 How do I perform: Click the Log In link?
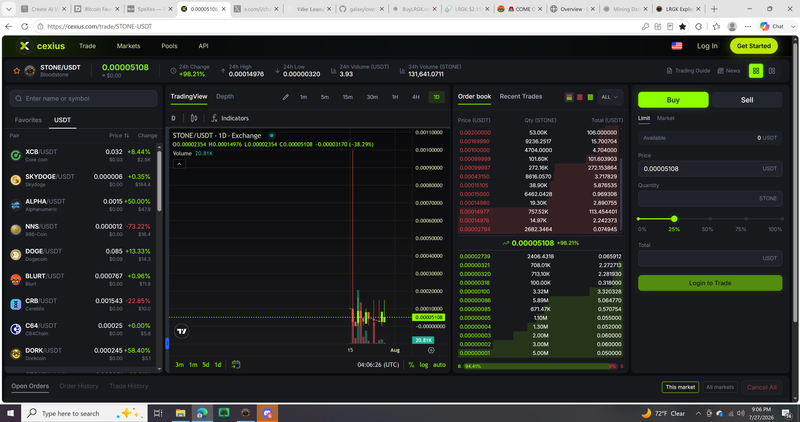[x=707, y=46]
